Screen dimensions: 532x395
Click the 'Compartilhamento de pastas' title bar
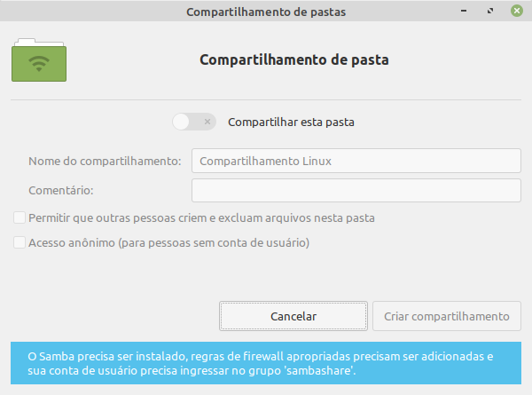(266, 12)
